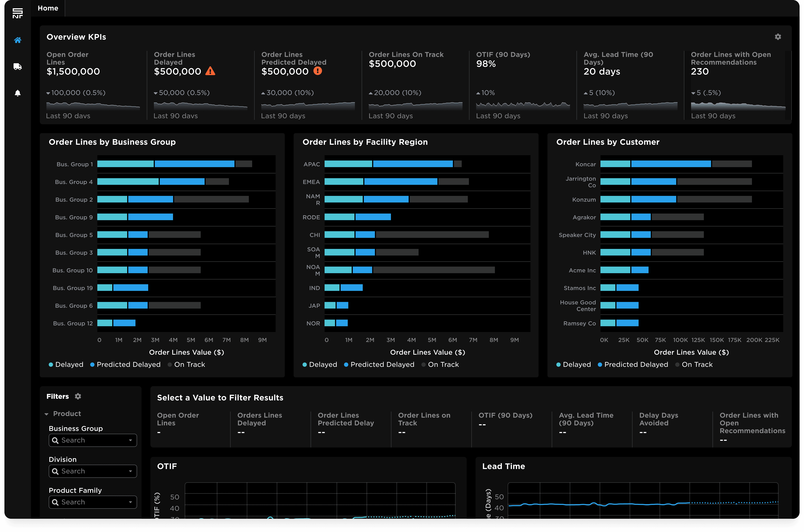Open the Business Group dropdown arrow
This screenshot has height=532, width=804.
tap(130, 440)
